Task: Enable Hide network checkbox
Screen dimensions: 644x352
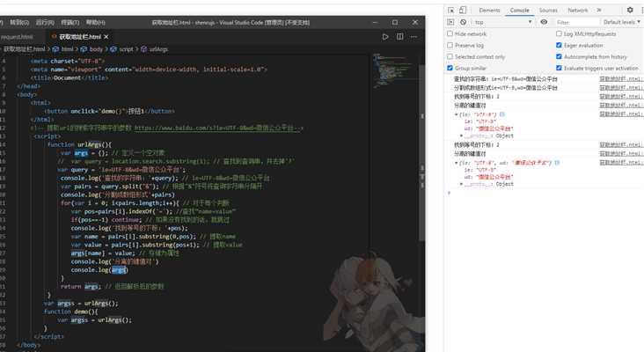Action: [x=450, y=33]
